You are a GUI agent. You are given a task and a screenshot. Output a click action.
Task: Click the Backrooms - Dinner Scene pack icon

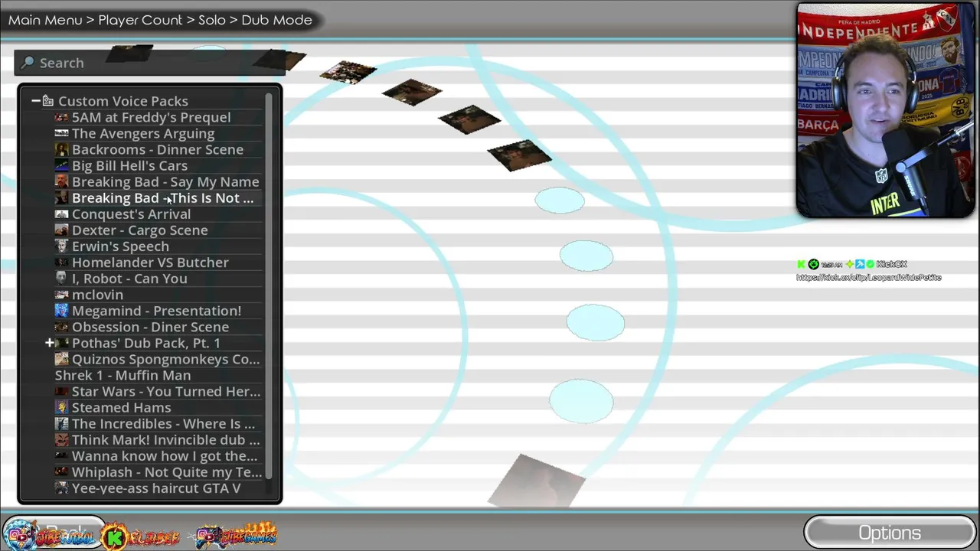click(x=61, y=150)
